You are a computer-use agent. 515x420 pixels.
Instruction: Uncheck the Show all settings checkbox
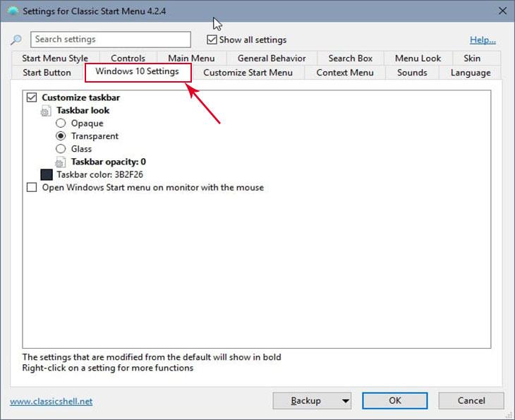(212, 40)
